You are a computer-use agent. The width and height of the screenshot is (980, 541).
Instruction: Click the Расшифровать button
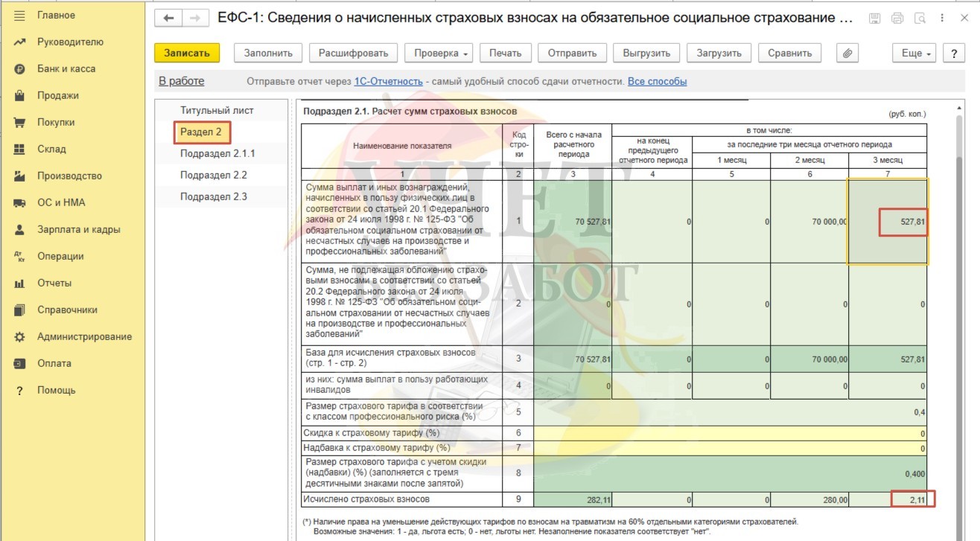click(354, 53)
